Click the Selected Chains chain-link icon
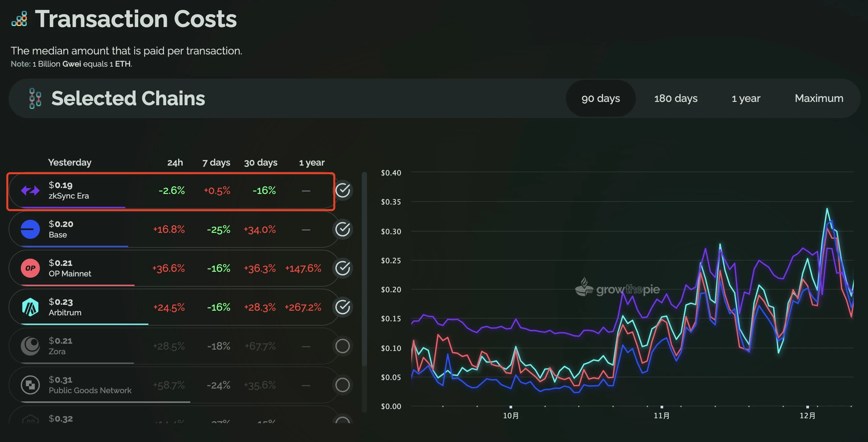Viewport: 868px width, 442px height. pos(35,98)
